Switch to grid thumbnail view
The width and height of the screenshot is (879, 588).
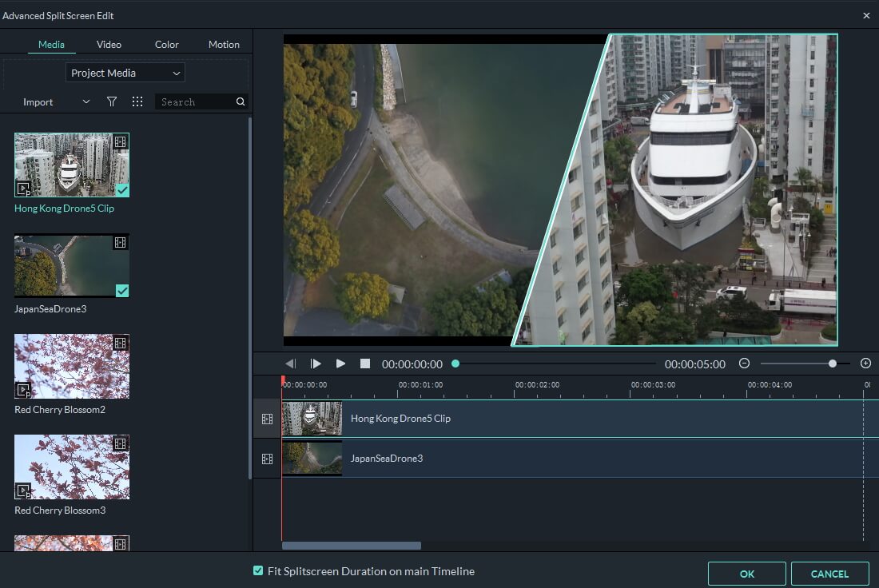pyautogui.click(x=137, y=101)
